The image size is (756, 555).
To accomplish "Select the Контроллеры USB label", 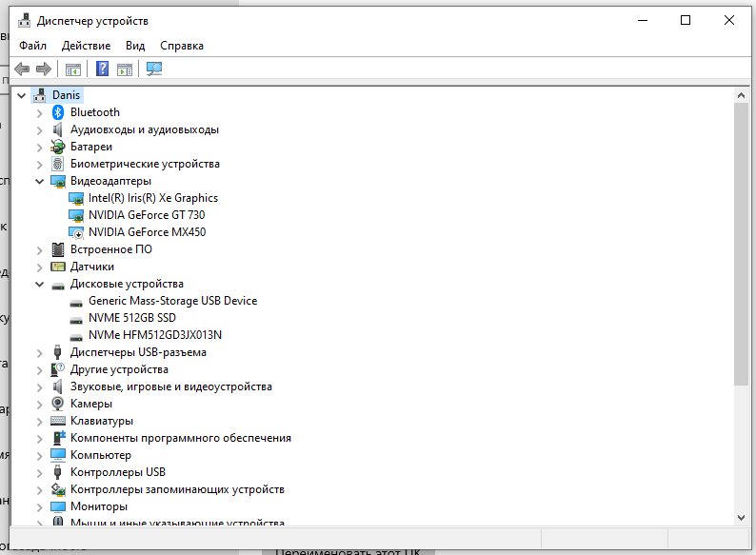I will tap(118, 472).
